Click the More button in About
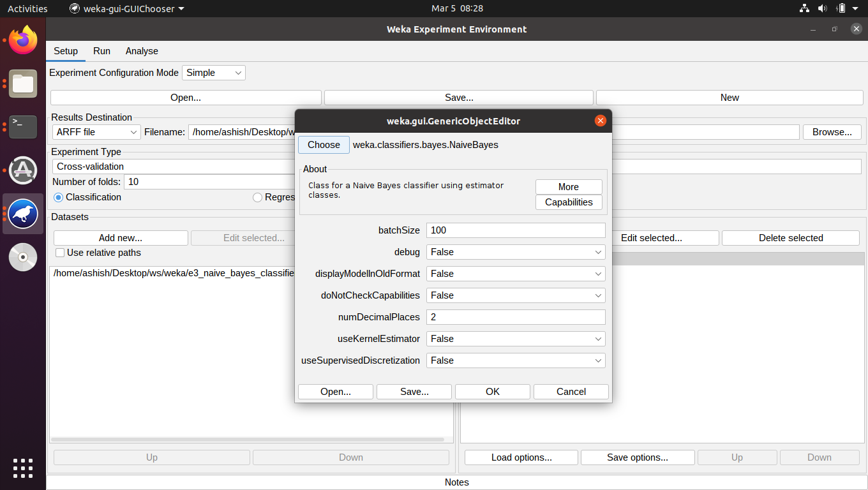This screenshot has height=490, width=868. click(569, 187)
